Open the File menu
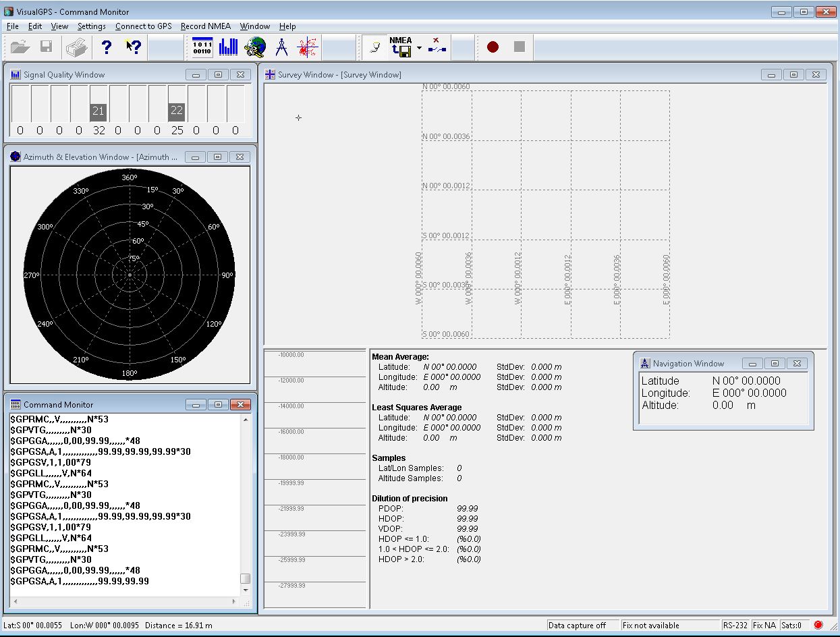 [12, 26]
